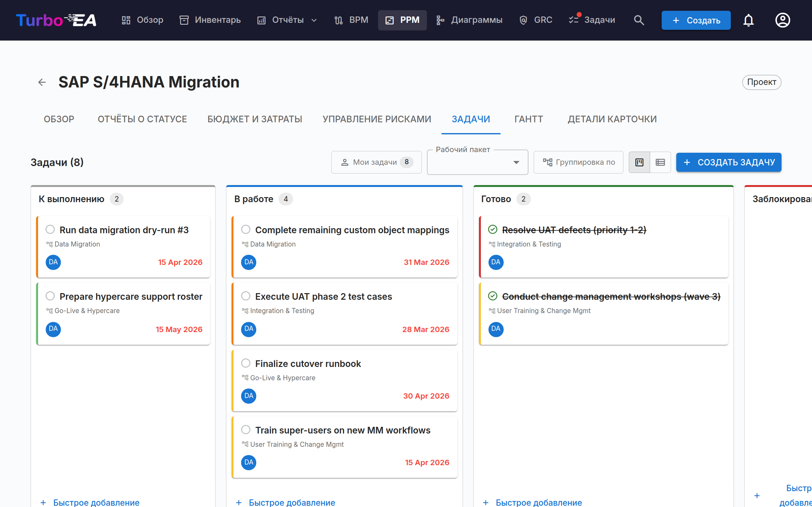The width and height of the screenshot is (812, 507).
Task: Open the БЮДЖЕТ И ЗАТРАТЫ tab
Action: click(x=255, y=119)
